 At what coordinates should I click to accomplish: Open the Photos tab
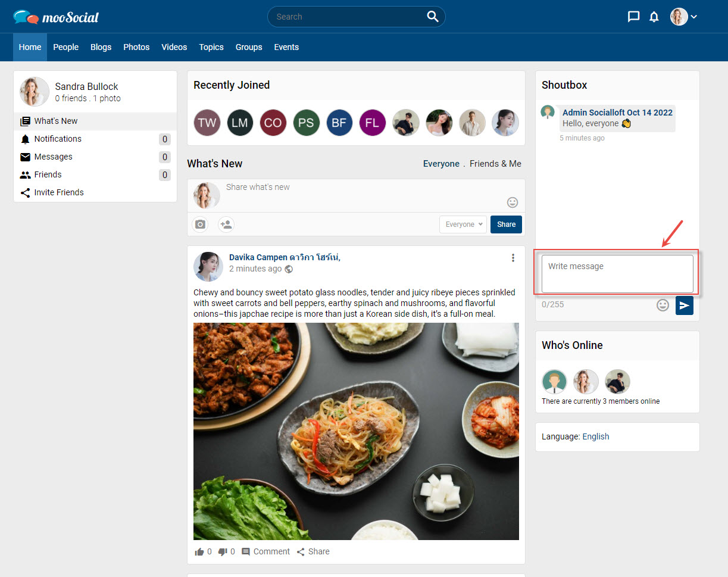[136, 47]
